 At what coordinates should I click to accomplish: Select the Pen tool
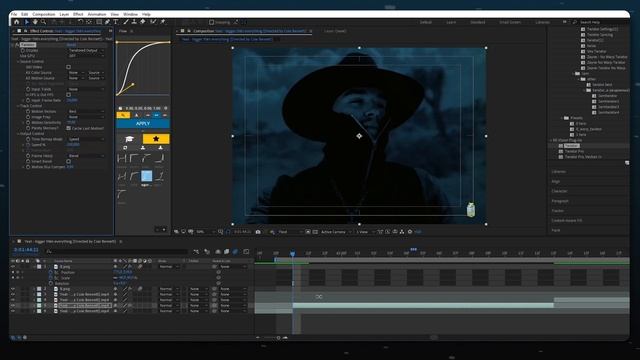107,22
